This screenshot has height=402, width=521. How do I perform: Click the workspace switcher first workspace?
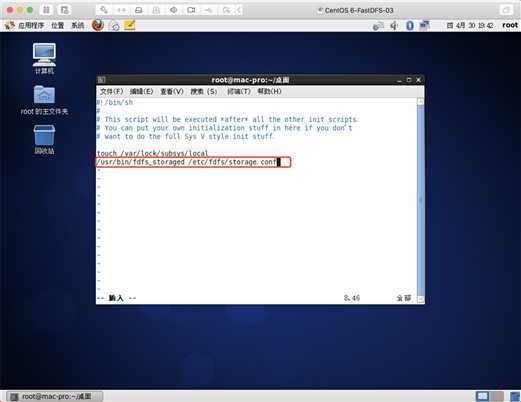pos(482,396)
